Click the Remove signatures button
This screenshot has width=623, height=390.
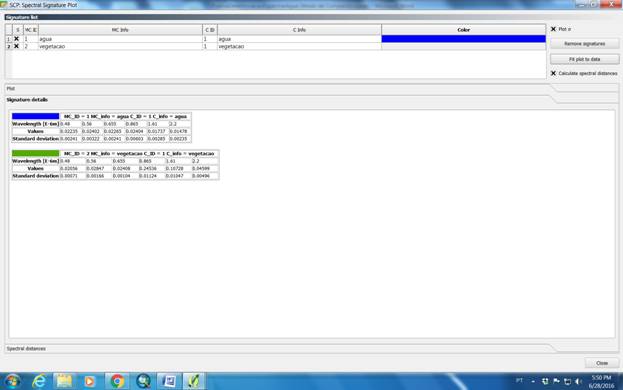coord(584,44)
